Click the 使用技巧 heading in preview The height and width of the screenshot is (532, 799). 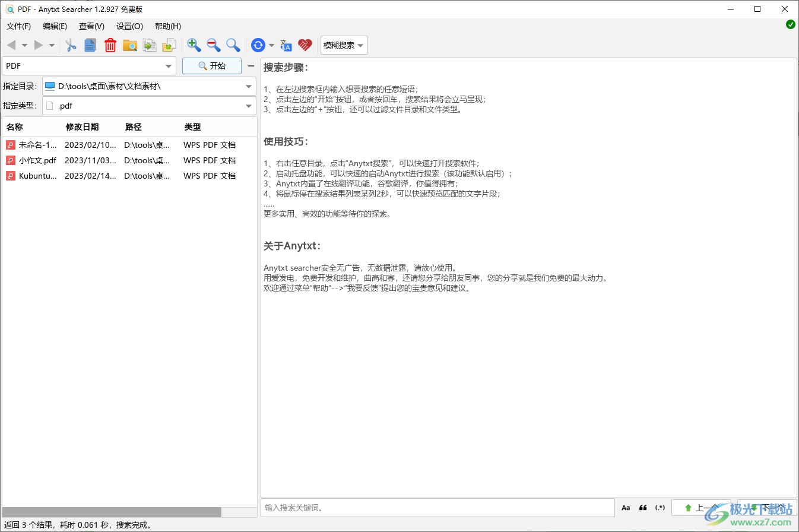coord(286,142)
